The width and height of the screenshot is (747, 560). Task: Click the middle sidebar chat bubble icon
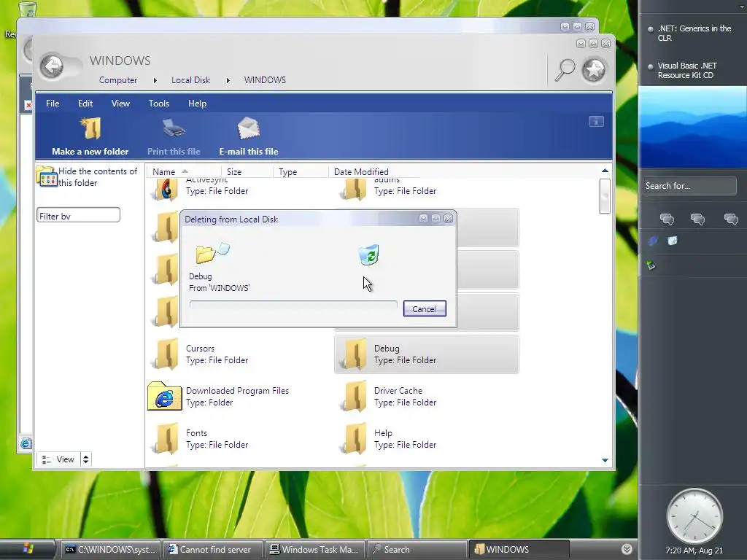(x=697, y=219)
